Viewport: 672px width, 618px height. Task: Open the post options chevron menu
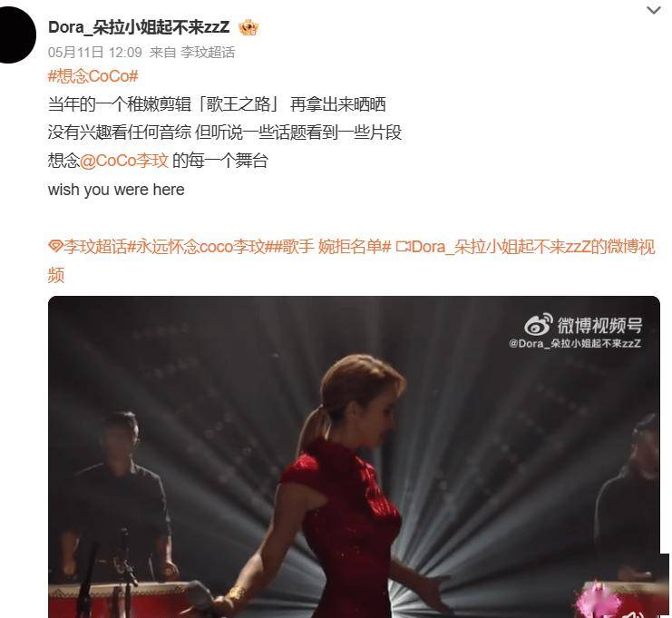click(653, 10)
